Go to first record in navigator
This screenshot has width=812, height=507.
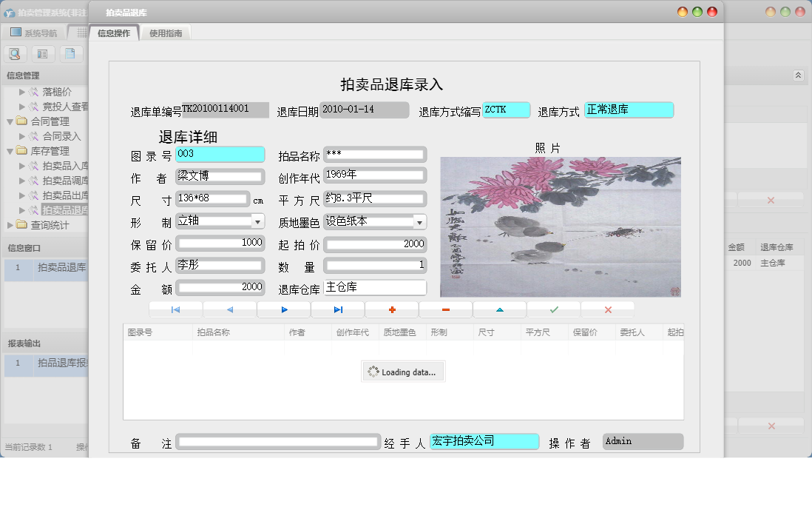point(175,309)
